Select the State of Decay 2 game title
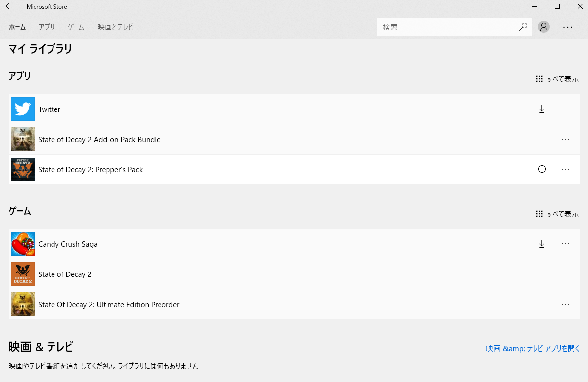 click(x=65, y=274)
